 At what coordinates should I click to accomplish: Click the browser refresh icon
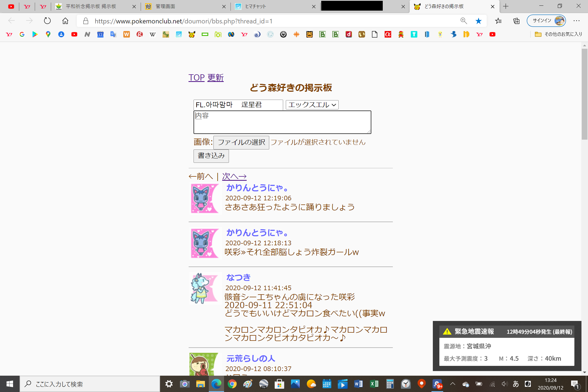(47, 21)
